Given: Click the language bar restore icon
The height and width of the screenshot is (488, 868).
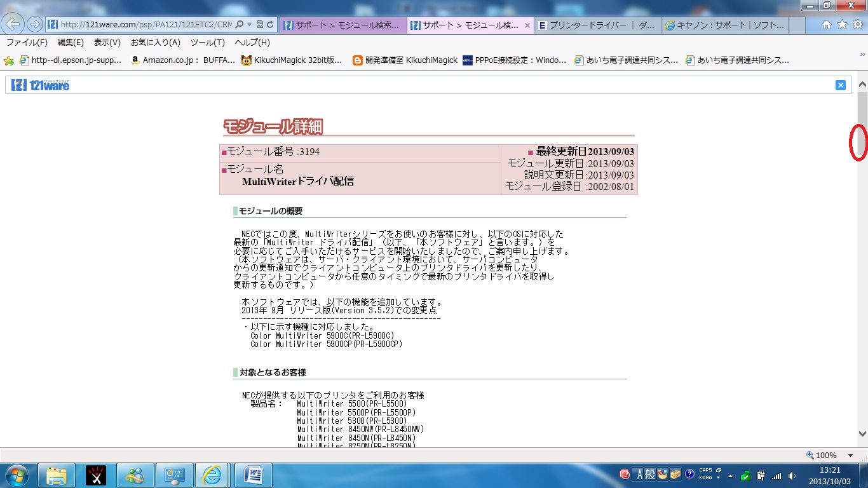Looking at the screenshot, I should tap(719, 470).
